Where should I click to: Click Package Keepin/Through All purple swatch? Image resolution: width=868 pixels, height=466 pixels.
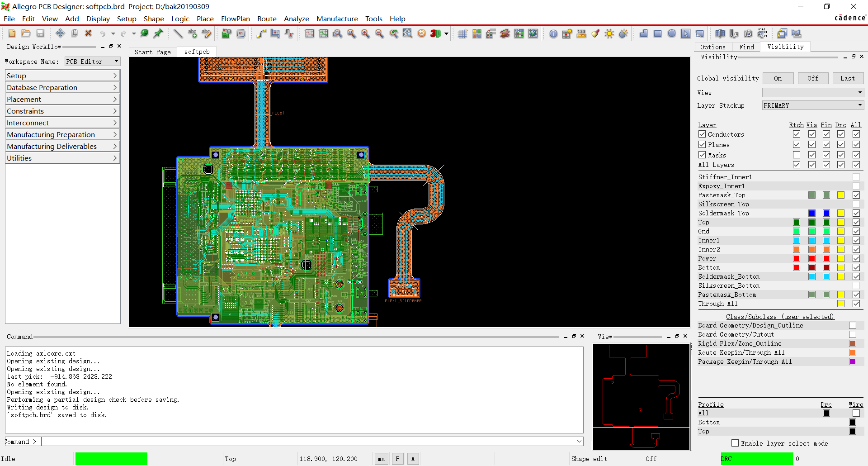pyautogui.click(x=853, y=361)
